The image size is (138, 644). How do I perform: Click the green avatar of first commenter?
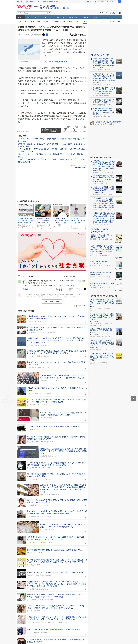[19, 281]
